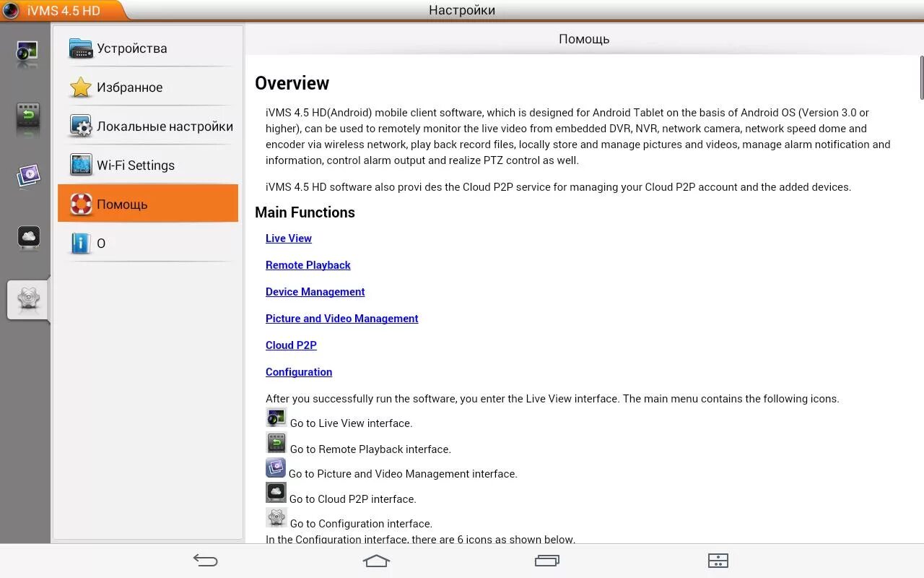Select the highlighted Помощь menu item
The height and width of the screenshot is (578, 924).
point(148,204)
